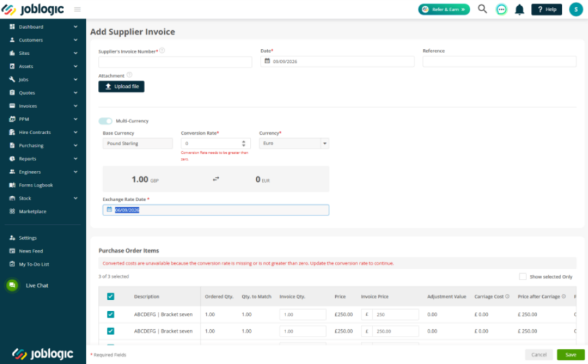Click the Invoices sidebar icon

(x=12, y=105)
